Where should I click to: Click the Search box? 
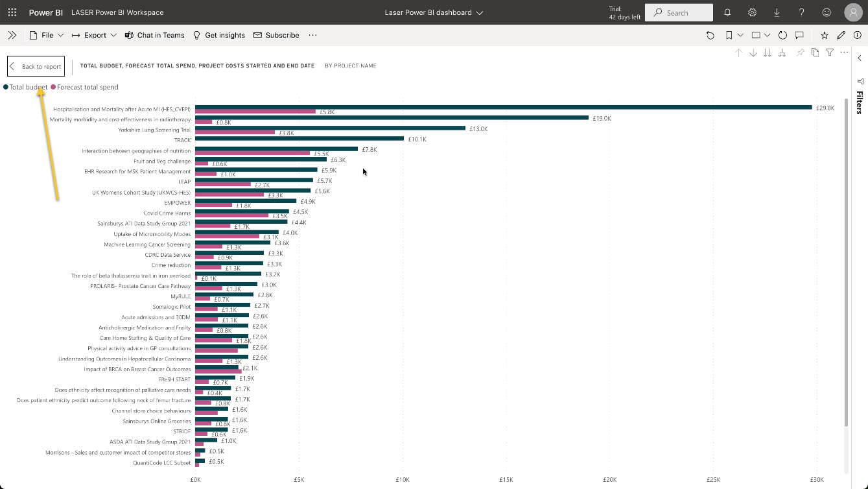click(679, 12)
